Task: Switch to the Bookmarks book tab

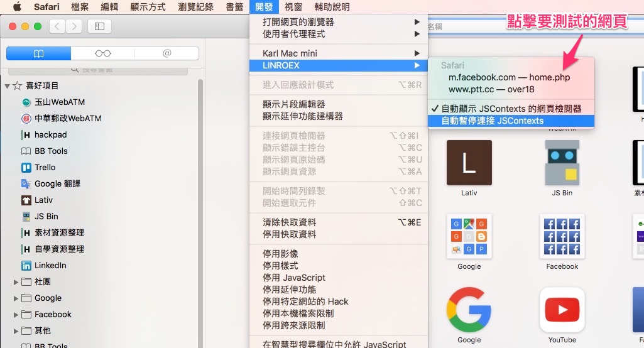Action: [38, 53]
